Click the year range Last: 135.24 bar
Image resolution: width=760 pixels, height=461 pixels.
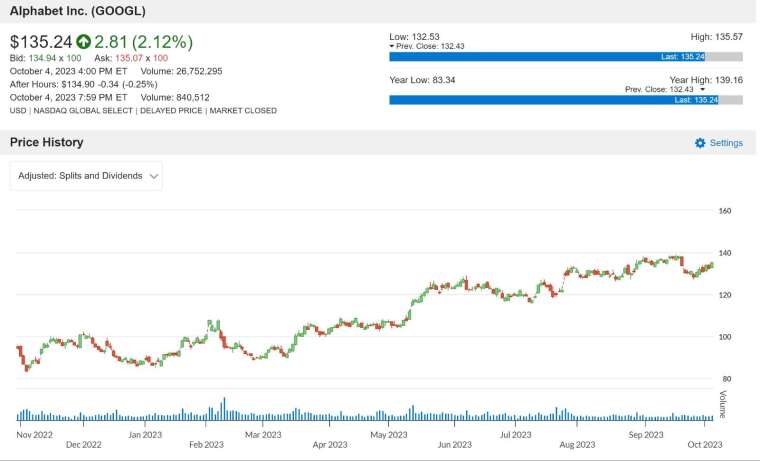click(566, 100)
